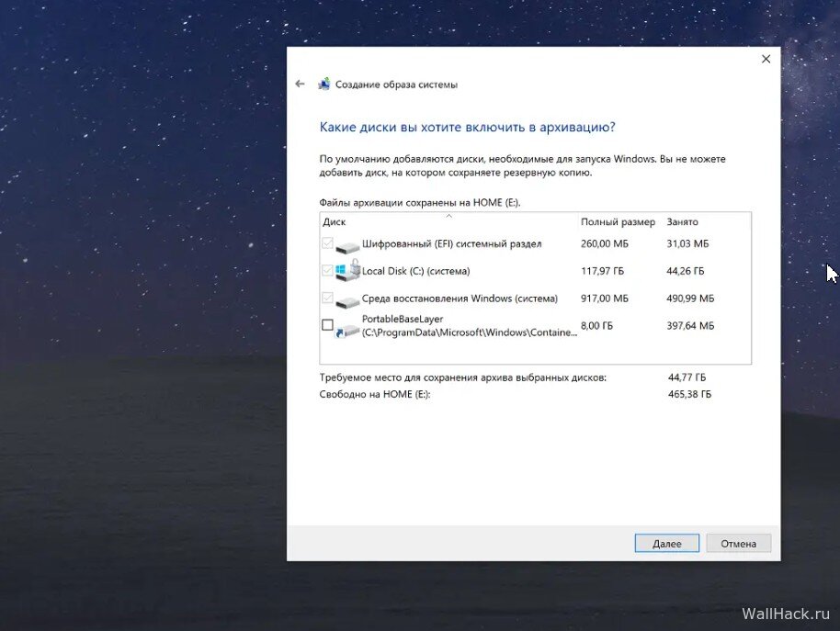Toggle the Windows recovery environment checkbox
Viewport: 840px width, 631px height.
(327, 299)
